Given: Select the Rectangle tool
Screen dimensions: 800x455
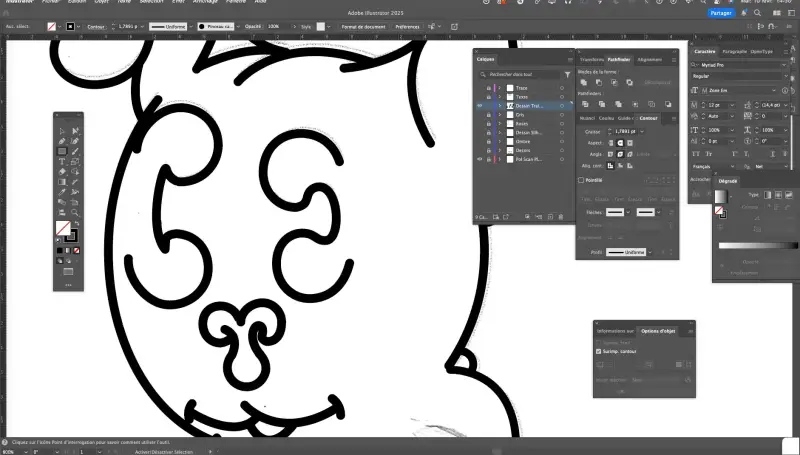Looking at the screenshot, I should click(x=62, y=151).
